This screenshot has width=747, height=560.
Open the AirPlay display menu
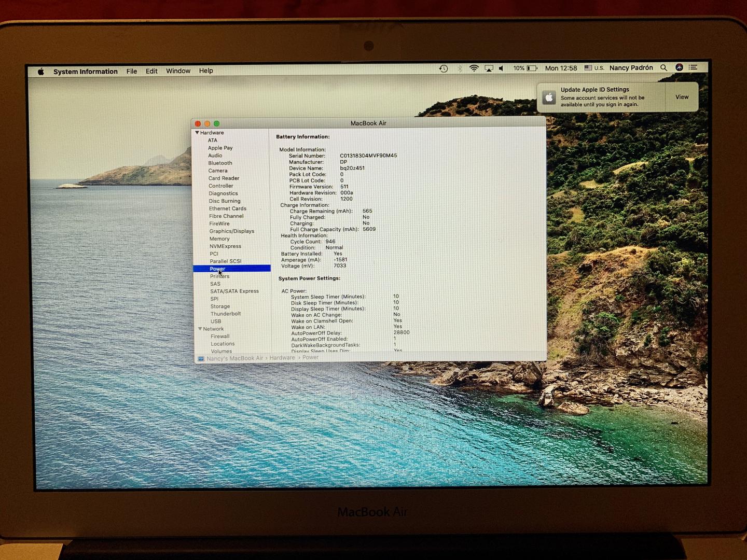[489, 68]
